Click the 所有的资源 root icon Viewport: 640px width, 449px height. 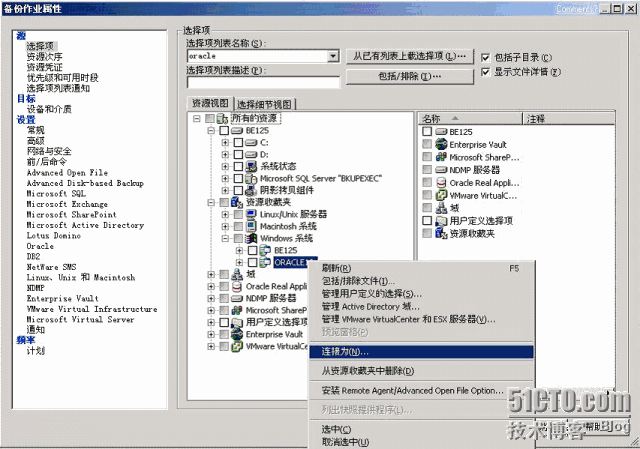pyautogui.click(x=222, y=118)
